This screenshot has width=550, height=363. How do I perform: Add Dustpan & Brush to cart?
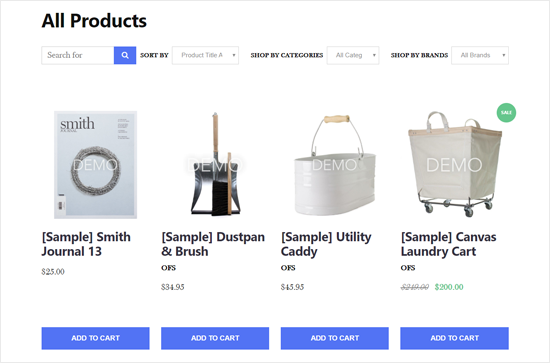(215, 338)
